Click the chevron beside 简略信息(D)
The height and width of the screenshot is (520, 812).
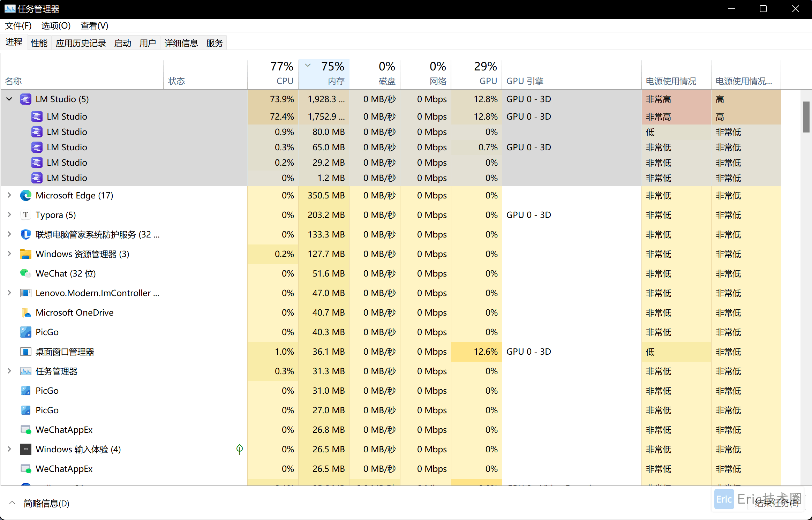pos(12,503)
